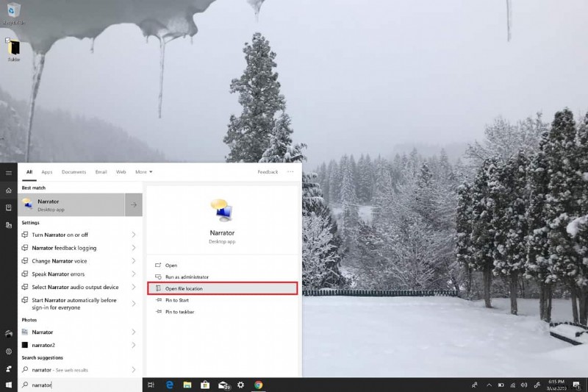The width and height of the screenshot is (588, 392).
Task: Launch Microsoft Edge from the taskbar
Action: point(170,385)
